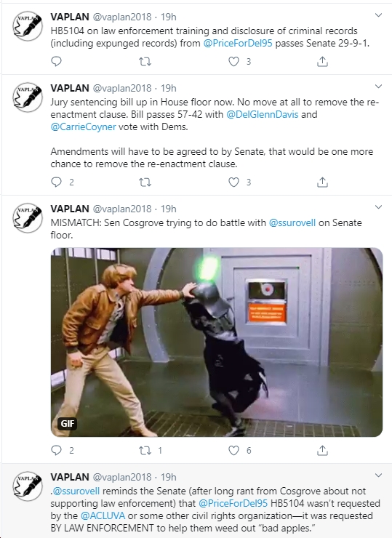Retweet the MISMATCH Sen Cosgrove tweet
The height and width of the screenshot is (538, 392).
coord(145,450)
